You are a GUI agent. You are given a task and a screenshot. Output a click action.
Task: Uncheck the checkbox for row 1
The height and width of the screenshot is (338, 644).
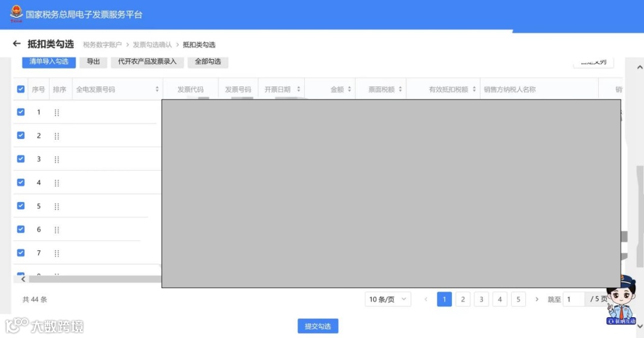[x=21, y=111]
